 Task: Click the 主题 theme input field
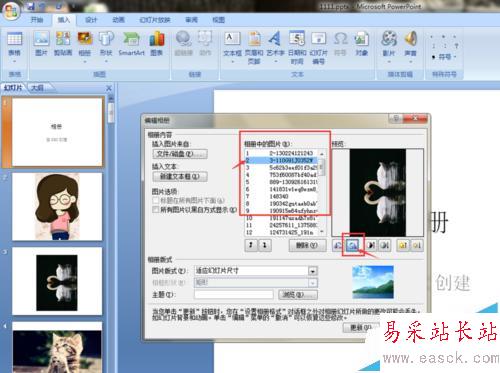click(234, 294)
